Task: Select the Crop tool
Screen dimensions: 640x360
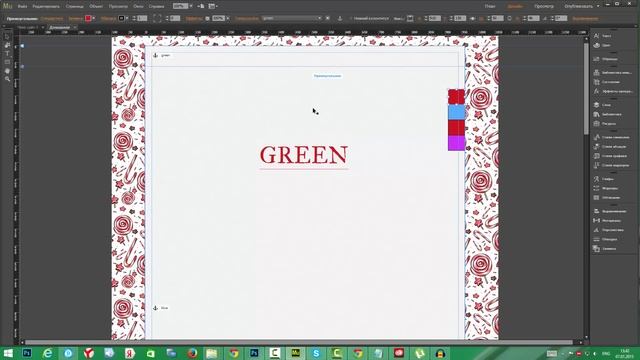Action: coord(7,45)
